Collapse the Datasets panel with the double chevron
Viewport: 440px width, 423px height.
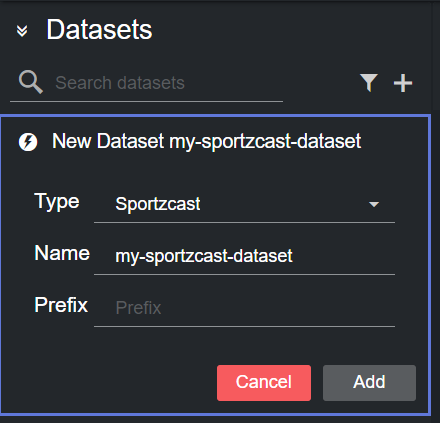coord(22,31)
